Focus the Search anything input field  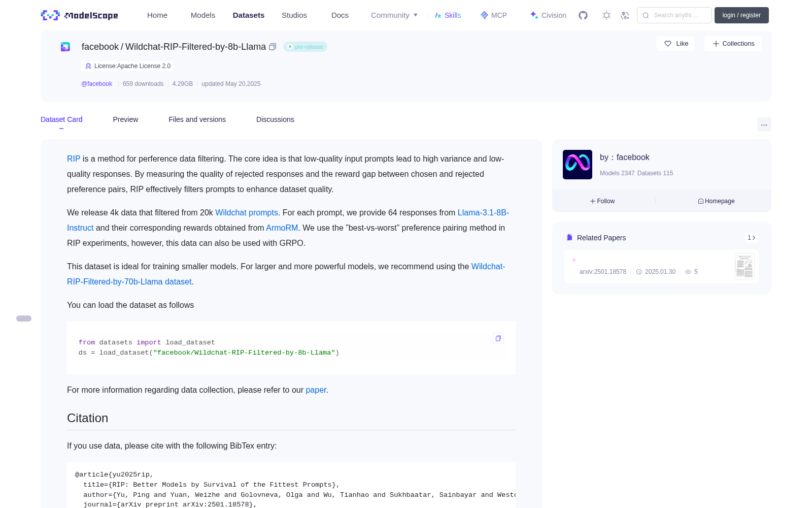674,15
